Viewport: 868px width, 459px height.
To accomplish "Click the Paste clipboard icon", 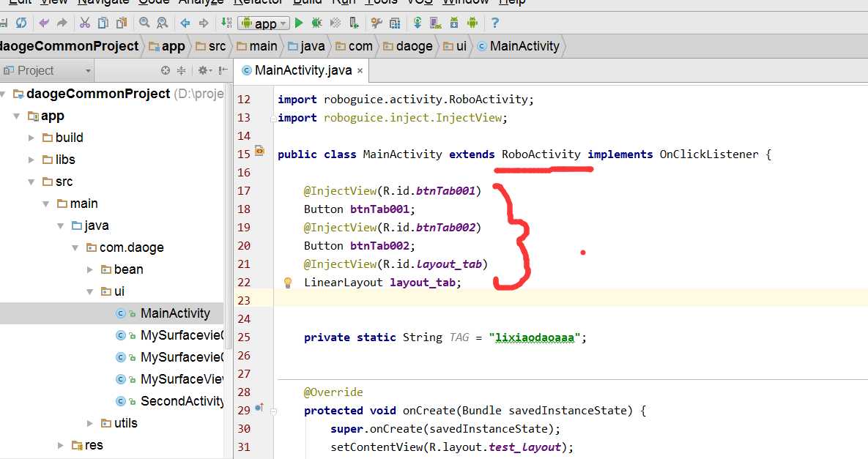I will (x=122, y=23).
